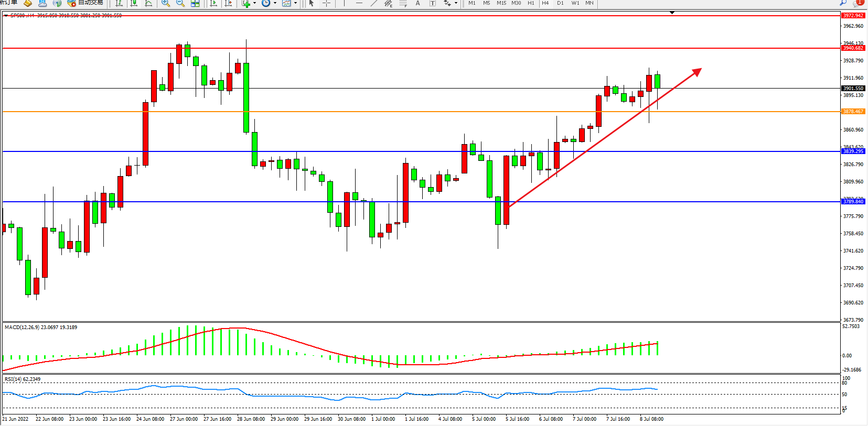Screen dimensions: 868x426
Task: Switch to the D1 timeframe
Action: click(x=560, y=3)
